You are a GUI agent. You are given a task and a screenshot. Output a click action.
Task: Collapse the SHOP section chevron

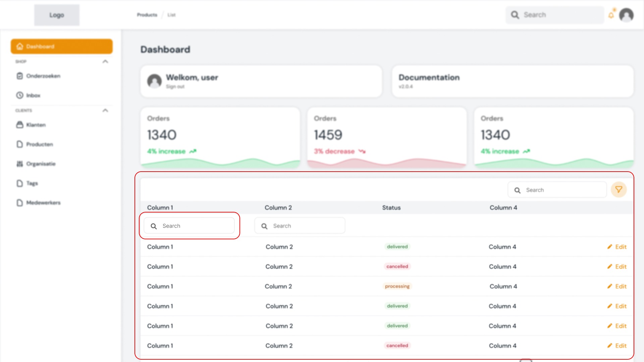pos(106,61)
